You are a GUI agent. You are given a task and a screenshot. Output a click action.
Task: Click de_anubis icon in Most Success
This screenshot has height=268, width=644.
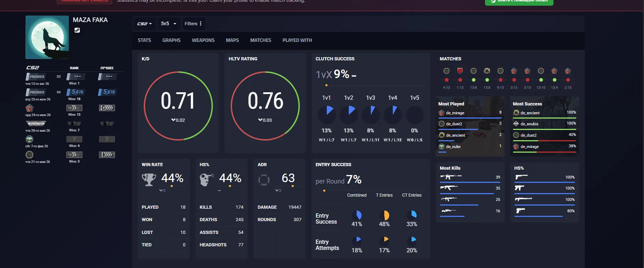(516, 124)
